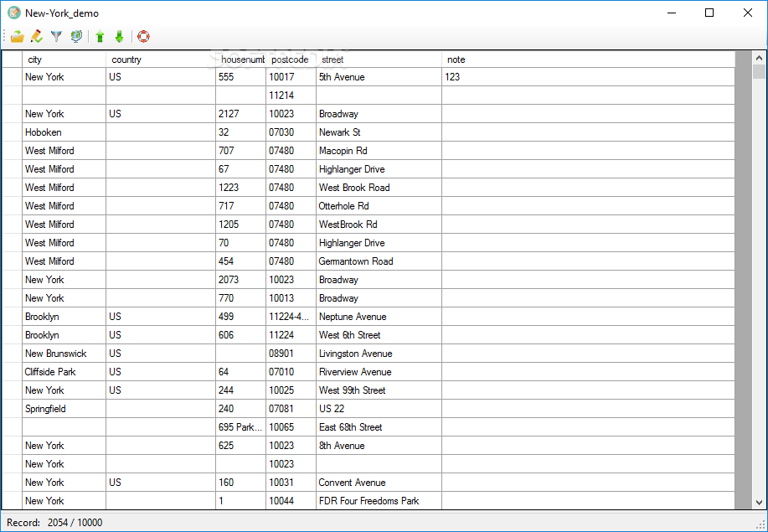Viewport: 768px width, 532px height.
Task: Click the globe map icon
Action: (76, 36)
